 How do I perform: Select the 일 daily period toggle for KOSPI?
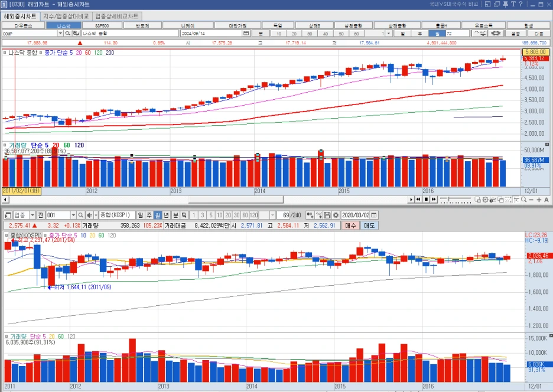pyautogui.click(x=141, y=215)
